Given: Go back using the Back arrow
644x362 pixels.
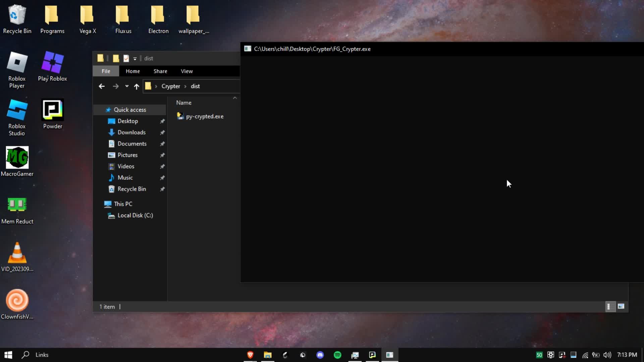Looking at the screenshot, I should tap(102, 86).
